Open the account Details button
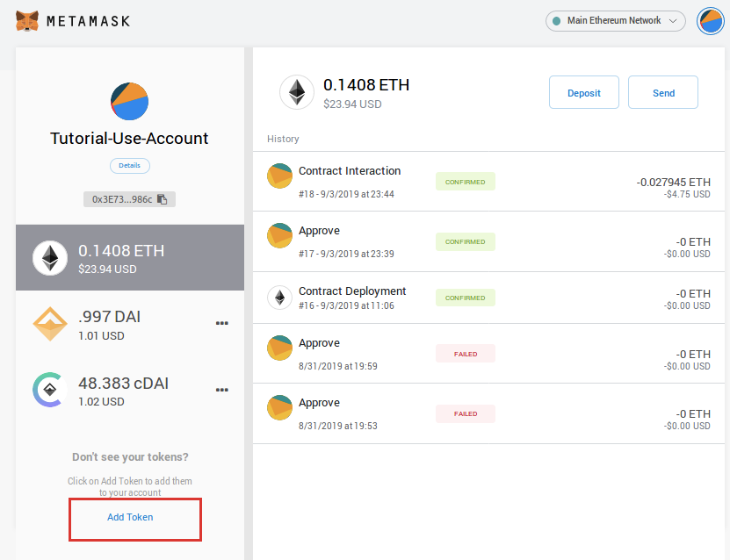The height and width of the screenshot is (560, 730). point(130,166)
